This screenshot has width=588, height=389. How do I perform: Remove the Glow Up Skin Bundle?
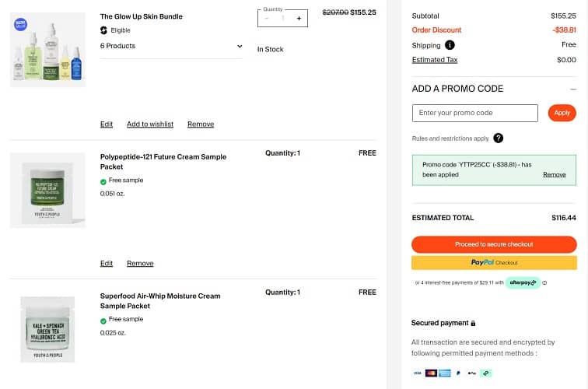tap(201, 124)
